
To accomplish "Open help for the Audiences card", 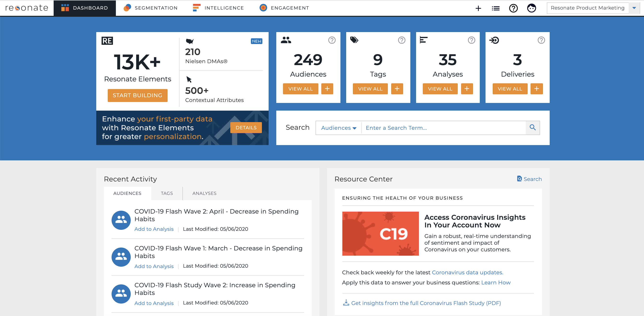I will 332,40.
